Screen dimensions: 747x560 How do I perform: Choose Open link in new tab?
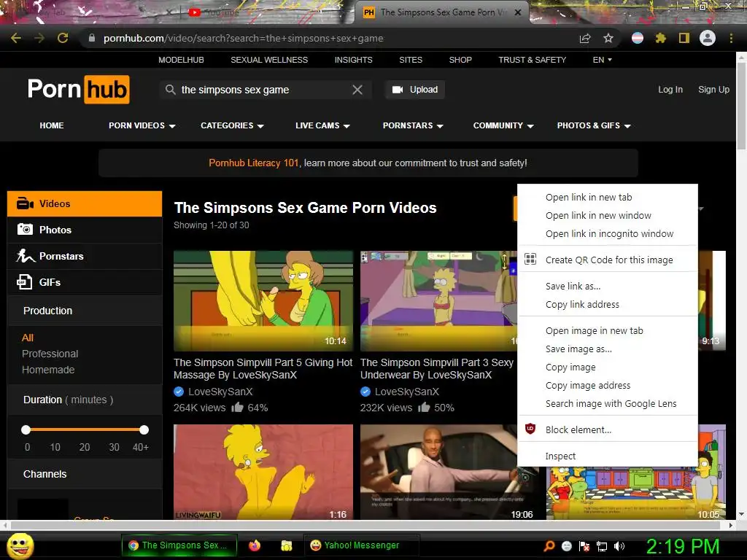click(608, 197)
